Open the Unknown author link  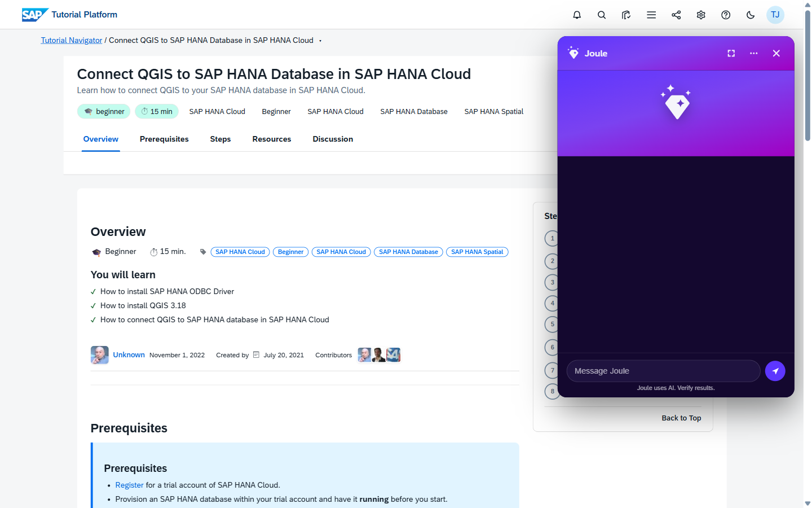point(129,355)
